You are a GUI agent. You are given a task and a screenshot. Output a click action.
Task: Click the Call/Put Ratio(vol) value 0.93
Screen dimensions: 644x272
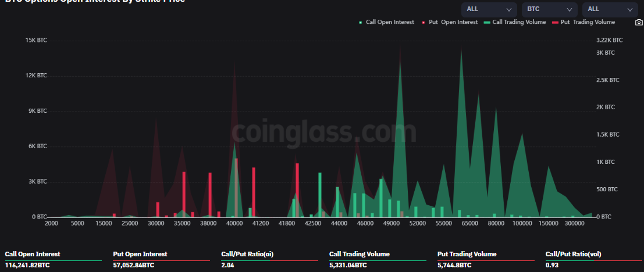(552, 266)
